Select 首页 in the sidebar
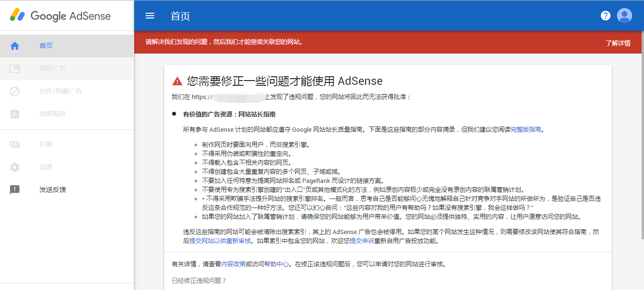Viewport: 644px width, 290px height. coord(67,46)
